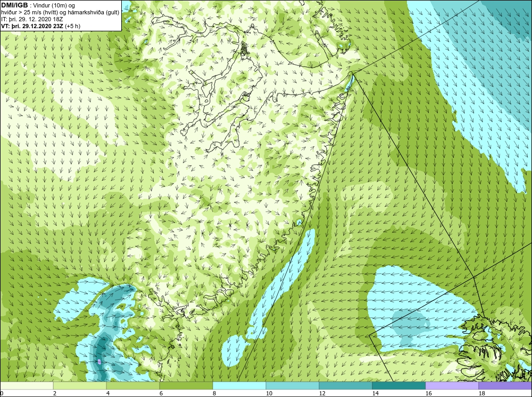Click the legend scale label '4'
This screenshot has width=532, height=397.
[x=108, y=393]
